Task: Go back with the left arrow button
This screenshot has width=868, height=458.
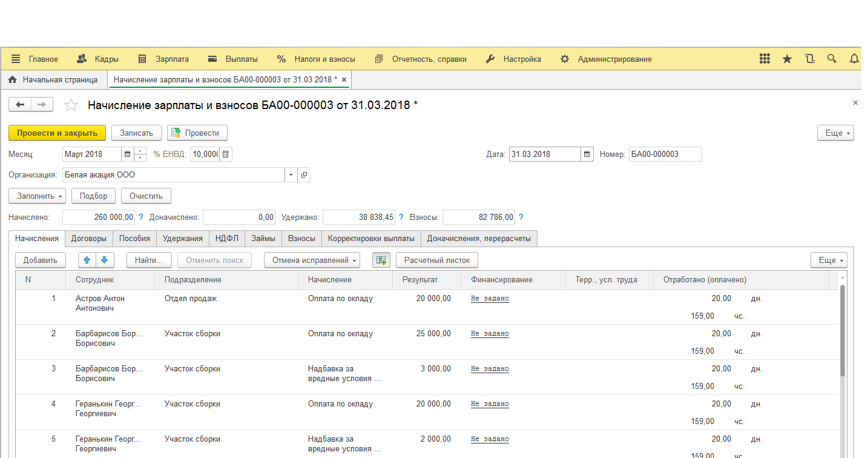Action: (x=20, y=105)
